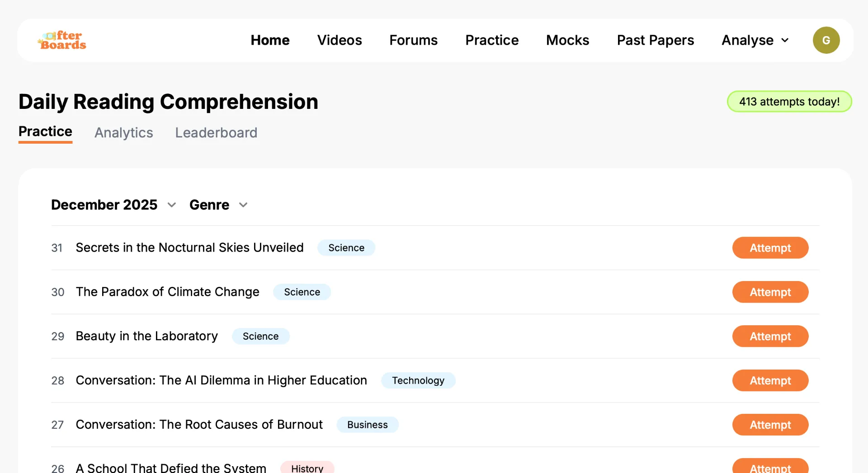Expand the Analyse dropdown menu
This screenshot has height=473, width=868.
point(755,40)
